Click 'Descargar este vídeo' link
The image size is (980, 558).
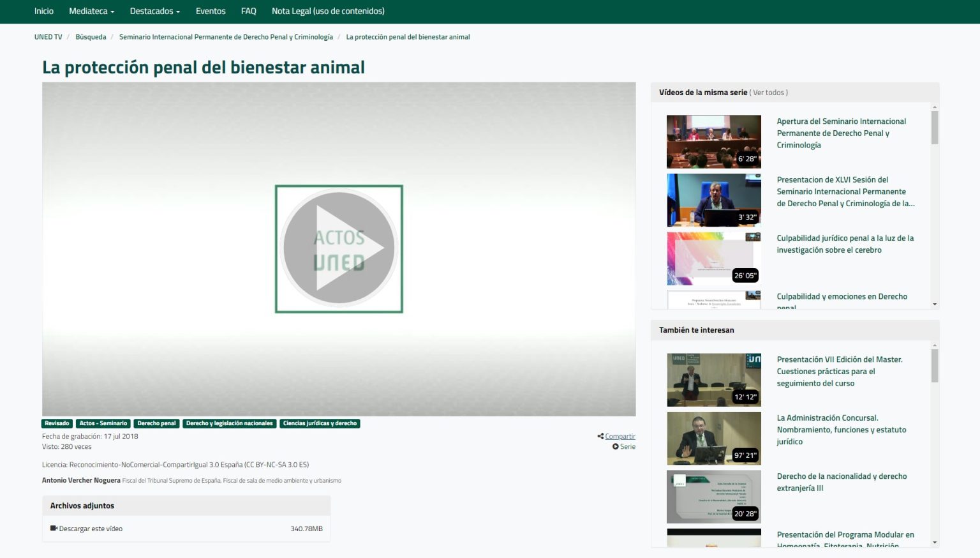[91, 529]
